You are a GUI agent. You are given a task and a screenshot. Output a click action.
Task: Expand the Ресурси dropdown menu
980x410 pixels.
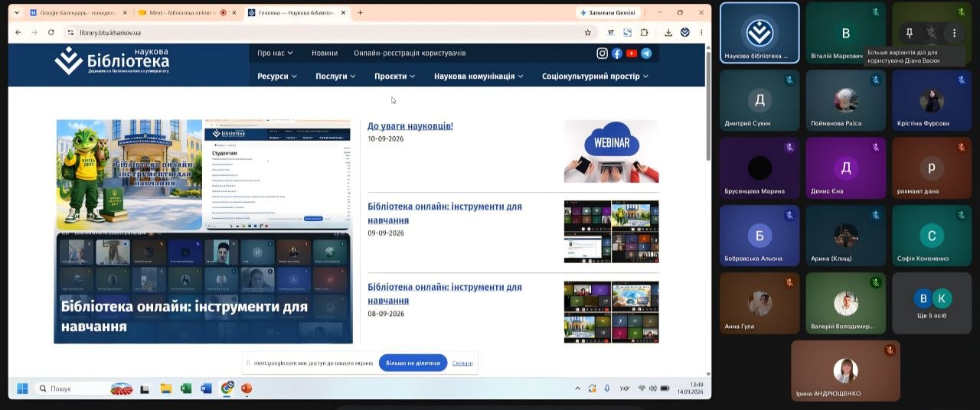pyautogui.click(x=277, y=76)
